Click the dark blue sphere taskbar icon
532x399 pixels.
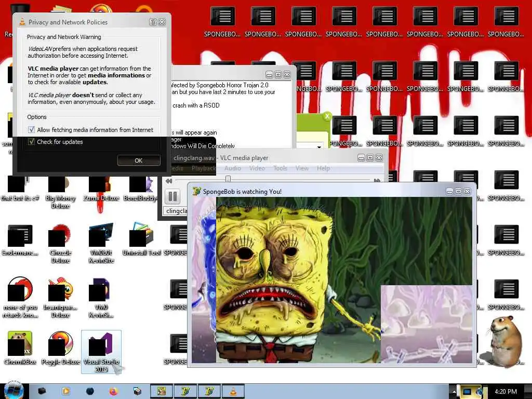(x=89, y=392)
